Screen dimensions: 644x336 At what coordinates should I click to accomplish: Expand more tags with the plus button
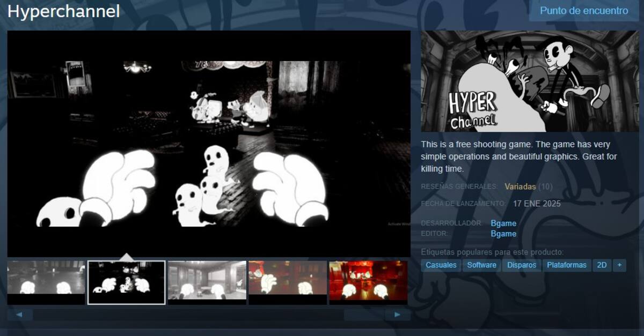(619, 265)
